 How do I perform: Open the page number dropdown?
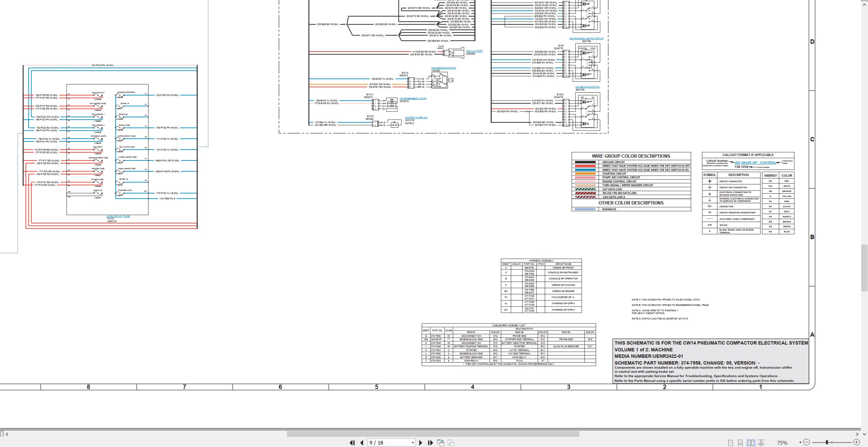click(413, 443)
